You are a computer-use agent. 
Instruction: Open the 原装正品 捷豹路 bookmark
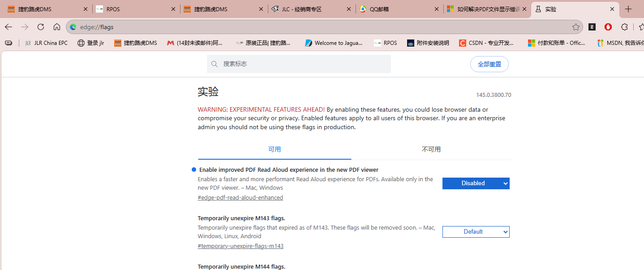point(263,43)
